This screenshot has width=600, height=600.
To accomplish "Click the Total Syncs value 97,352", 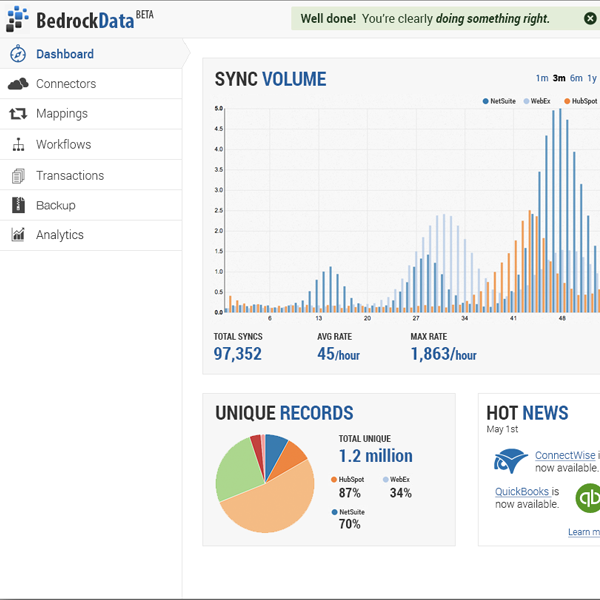I will 238,354.
